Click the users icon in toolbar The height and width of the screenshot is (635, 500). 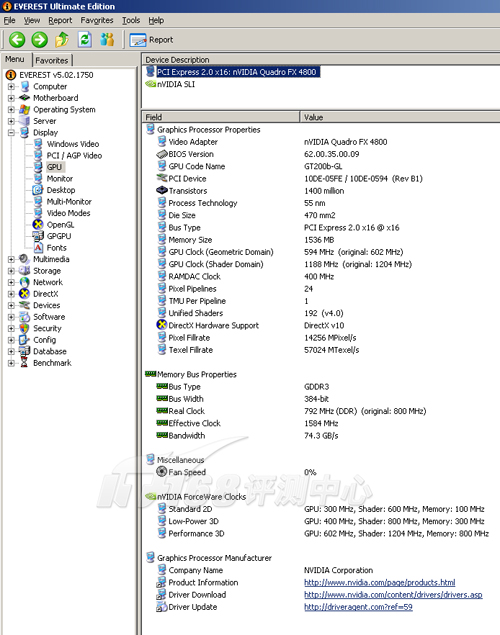click(107, 40)
